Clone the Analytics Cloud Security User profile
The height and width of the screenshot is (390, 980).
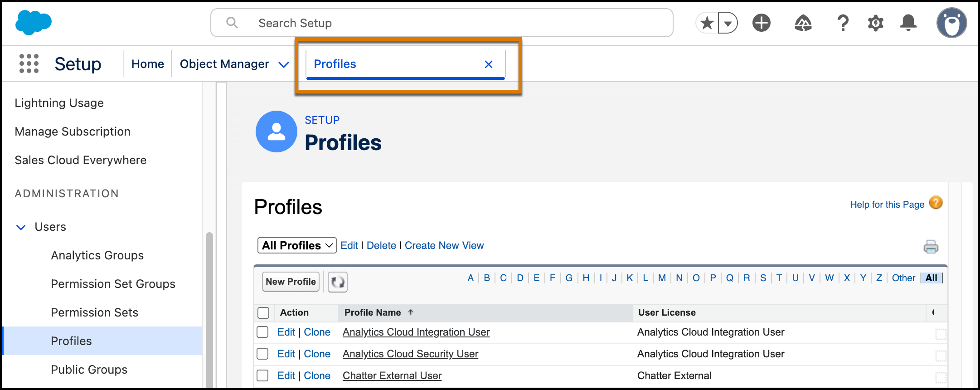click(317, 354)
